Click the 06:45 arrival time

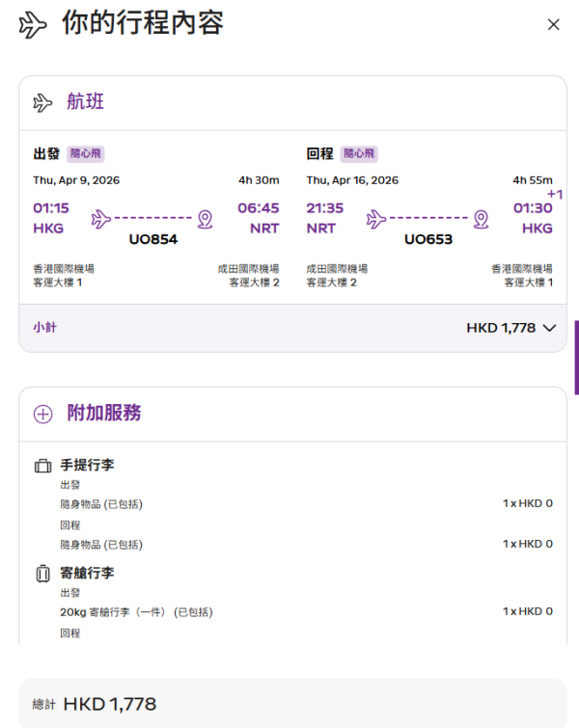pos(259,208)
